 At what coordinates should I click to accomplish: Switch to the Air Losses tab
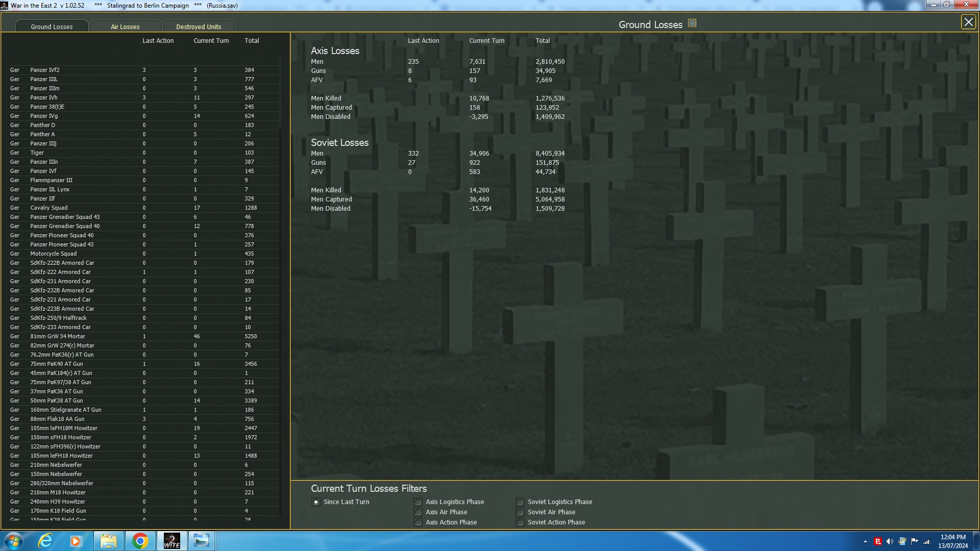[x=125, y=27]
